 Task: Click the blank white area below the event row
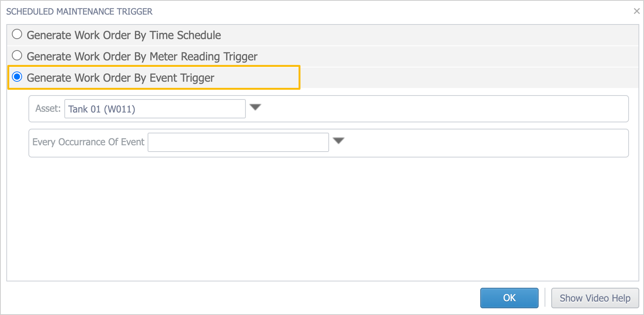click(x=323, y=219)
